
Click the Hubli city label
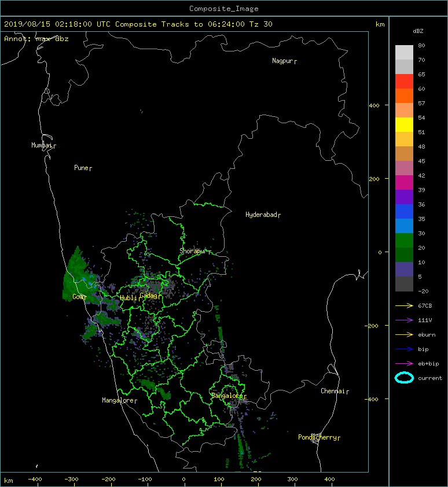point(128,298)
